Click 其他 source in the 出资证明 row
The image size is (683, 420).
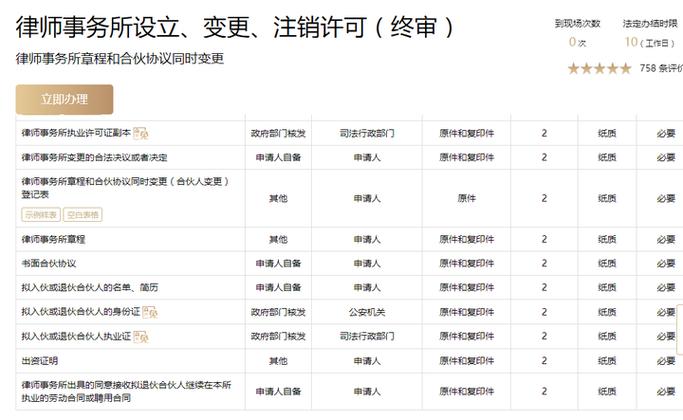pos(278,361)
